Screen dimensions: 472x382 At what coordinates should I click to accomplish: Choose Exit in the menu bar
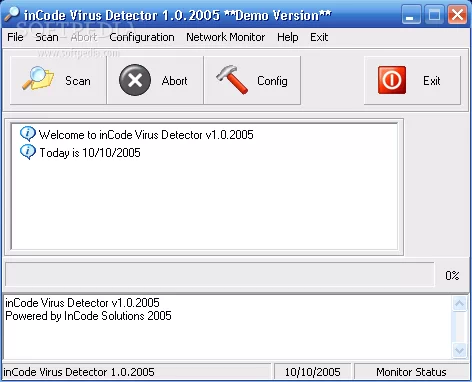319,37
